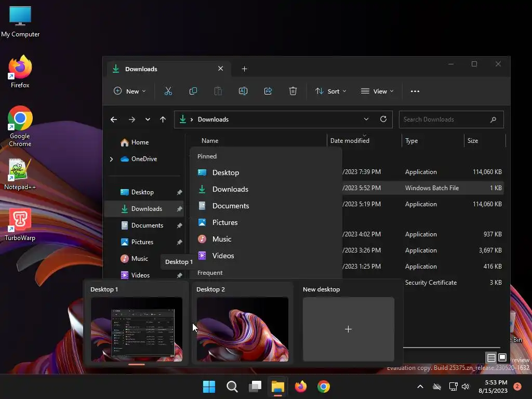
Task: Go up one folder level
Action: tap(163, 119)
